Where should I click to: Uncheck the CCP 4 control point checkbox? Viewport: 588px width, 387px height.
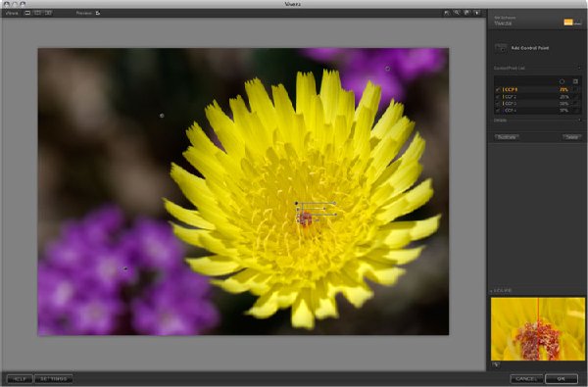(498, 111)
